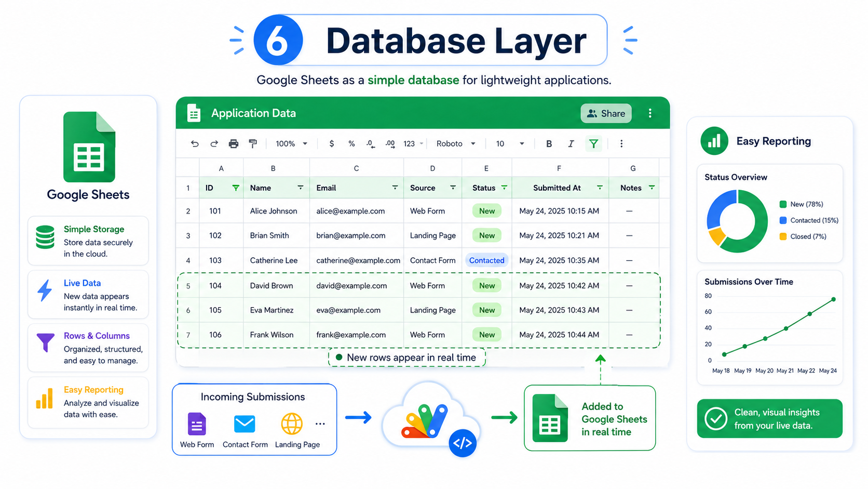Viewport: 868px width, 489px height.
Task: Open the Submitted At filter dropdown
Action: pyautogui.click(x=600, y=188)
